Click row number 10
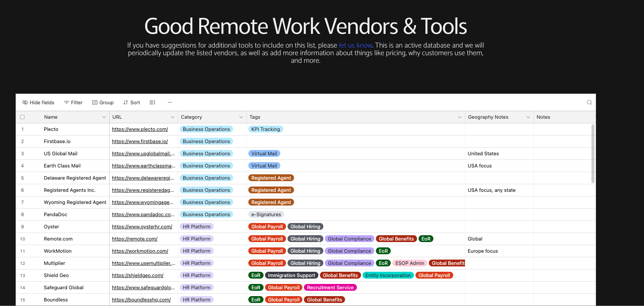Viewport: 644px width, 306px height. (x=22, y=239)
